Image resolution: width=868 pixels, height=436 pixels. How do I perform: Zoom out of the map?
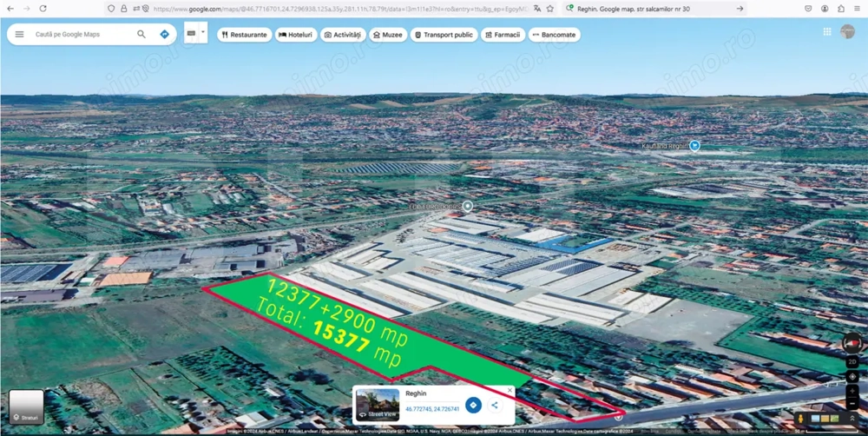(852, 403)
